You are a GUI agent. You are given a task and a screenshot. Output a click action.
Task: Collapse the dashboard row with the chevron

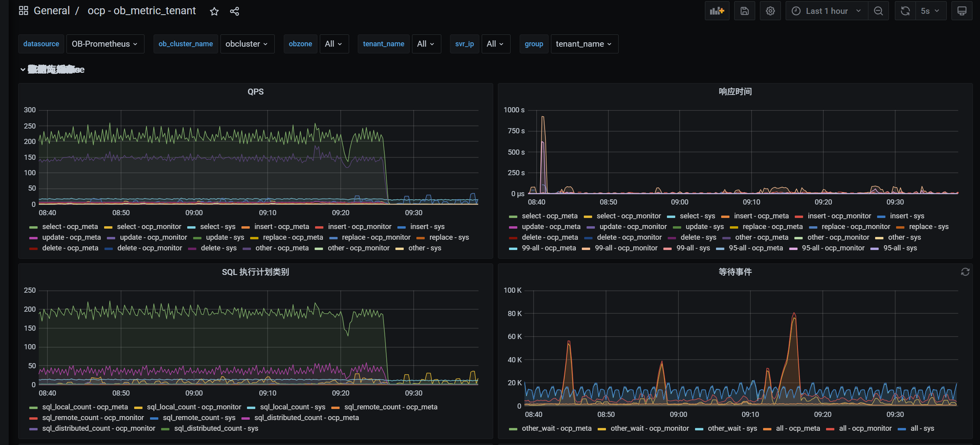[23, 70]
